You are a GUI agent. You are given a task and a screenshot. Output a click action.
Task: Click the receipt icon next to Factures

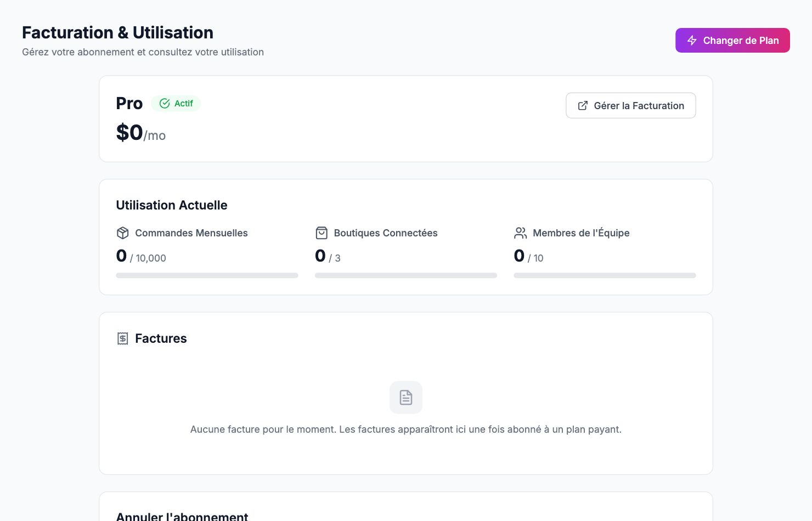tap(123, 338)
